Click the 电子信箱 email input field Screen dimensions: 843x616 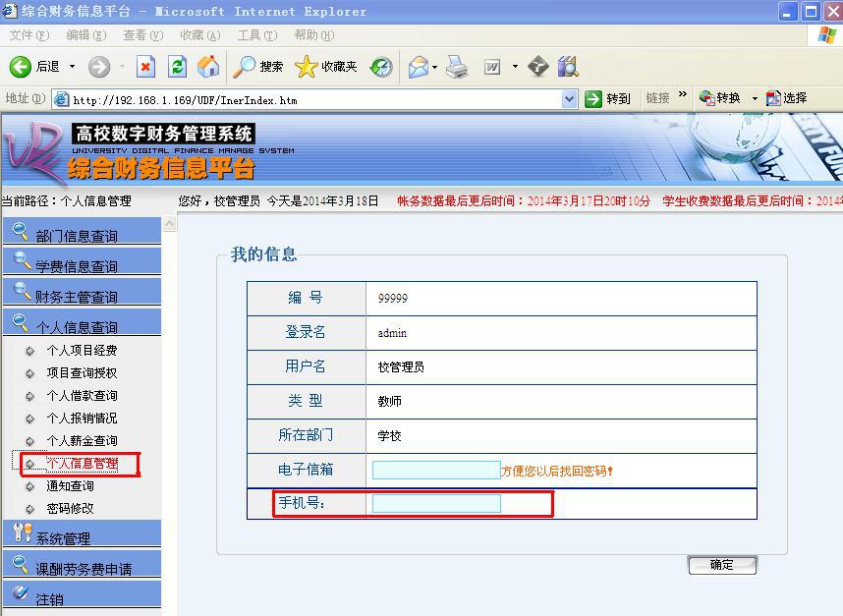coord(436,471)
